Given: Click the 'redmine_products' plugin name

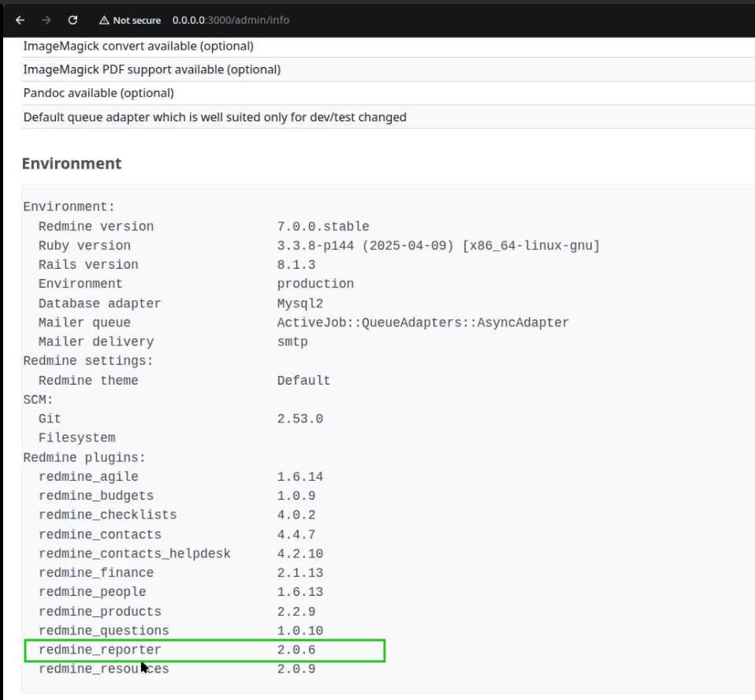Looking at the screenshot, I should pyautogui.click(x=100, y=612).
